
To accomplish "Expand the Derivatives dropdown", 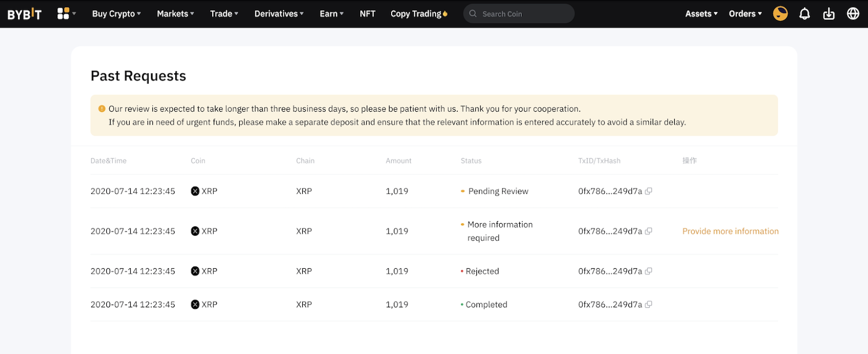I will point(278,14).
